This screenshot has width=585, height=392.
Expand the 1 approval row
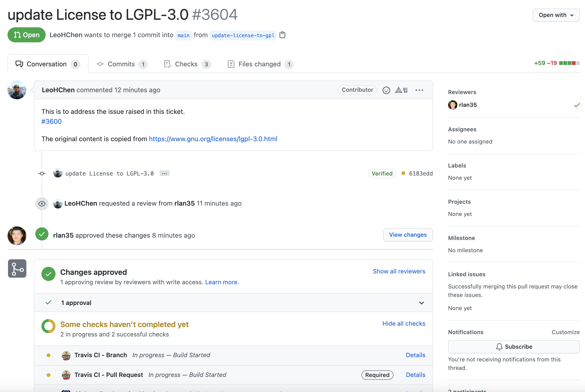(x=421, y=303)
